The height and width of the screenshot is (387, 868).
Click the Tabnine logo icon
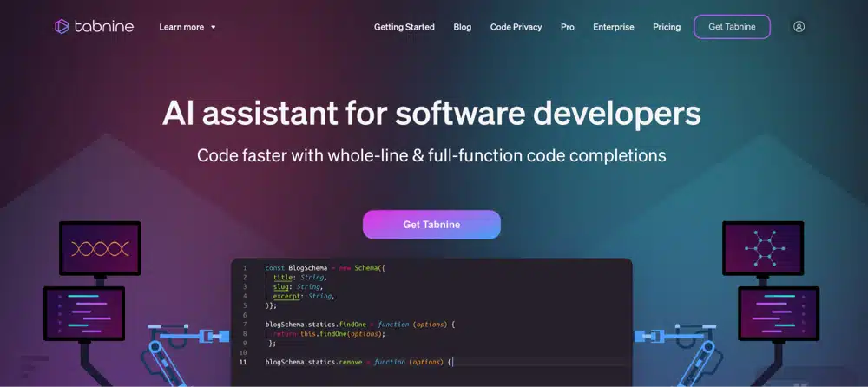[x=62, y=27]
